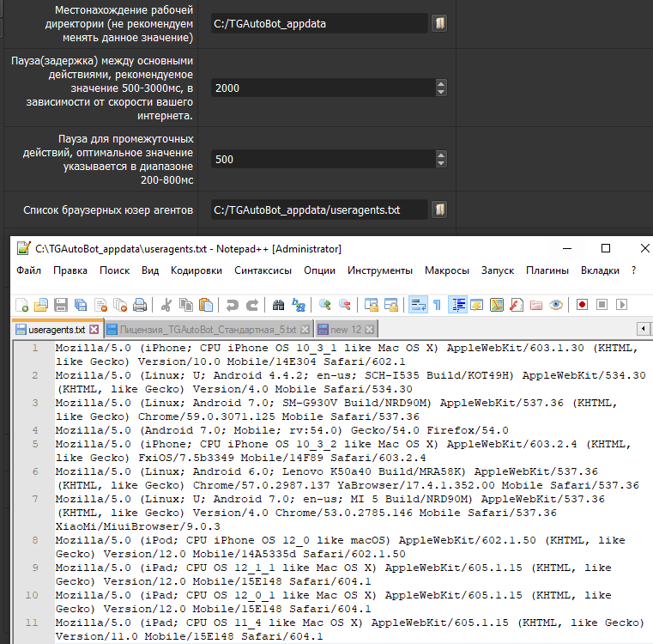This screenshot has width=653, height=644.
Task: Click the Save file toolbar icon
Action: click(61, 304)
